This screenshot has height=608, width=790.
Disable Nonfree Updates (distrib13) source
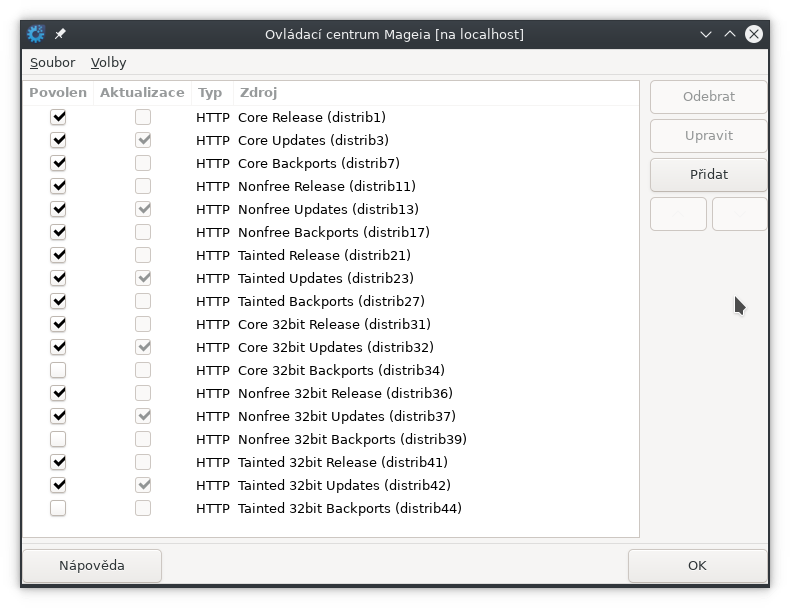[x=58, y=209]
